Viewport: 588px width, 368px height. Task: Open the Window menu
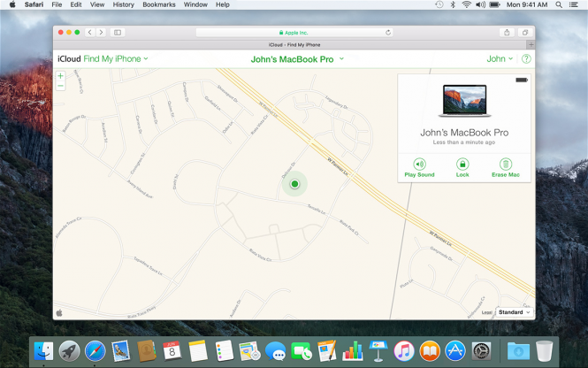tap(195, 4)
